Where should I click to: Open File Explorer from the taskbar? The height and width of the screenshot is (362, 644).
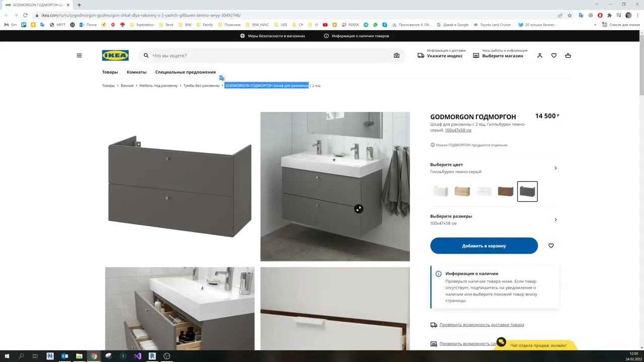(x=79, y=356)
